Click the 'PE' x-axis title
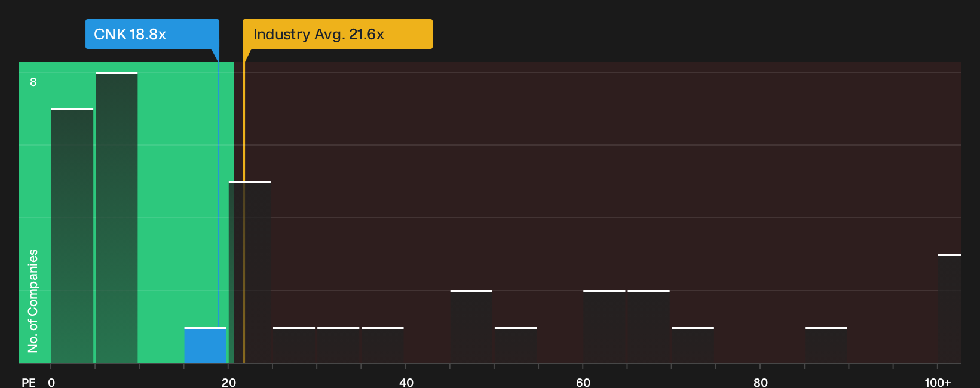 tap(29, 383)
